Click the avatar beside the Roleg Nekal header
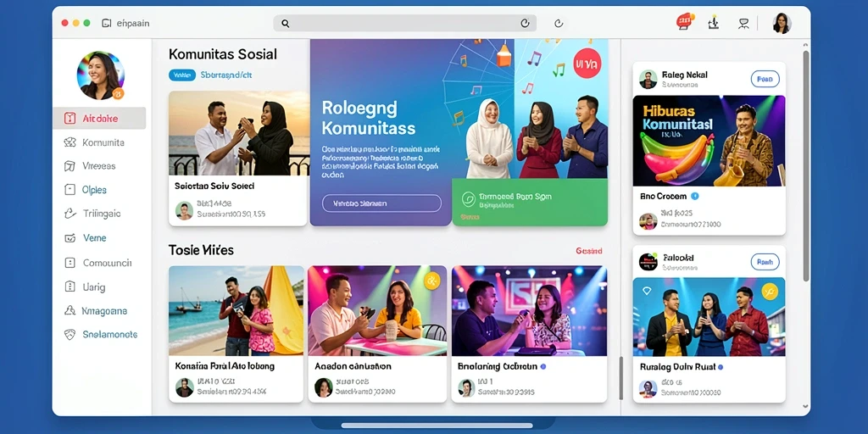Viewport: 868px width, 434px height. (648, 79)
